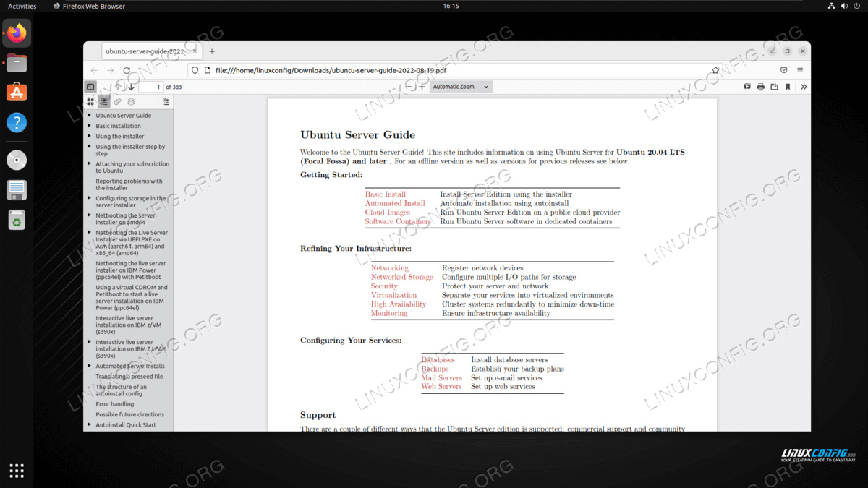Follow the Virtualization link
Screen dimensions: 868x488
(x=394, y=295)
